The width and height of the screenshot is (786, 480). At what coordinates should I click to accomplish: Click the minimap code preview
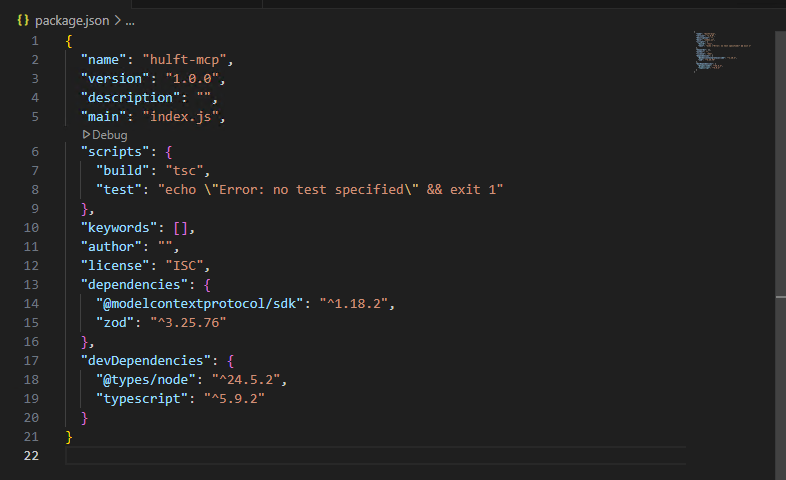[722, 51]
